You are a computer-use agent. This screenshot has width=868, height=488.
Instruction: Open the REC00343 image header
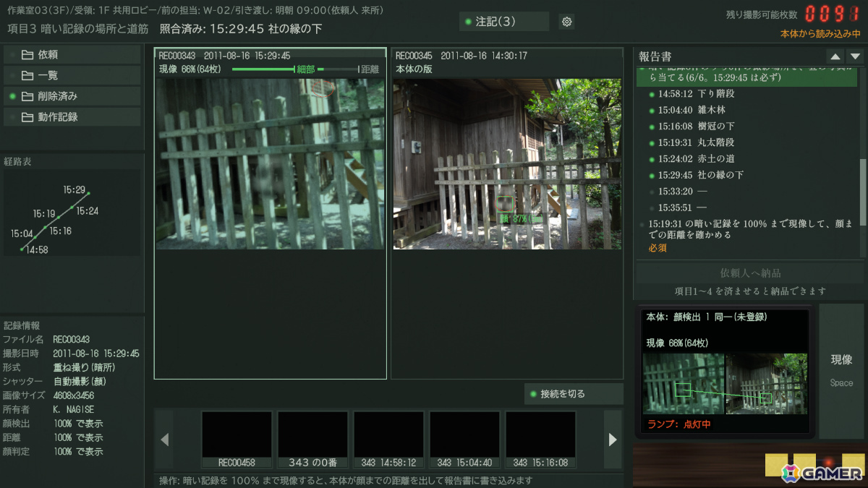click(270, 56)
